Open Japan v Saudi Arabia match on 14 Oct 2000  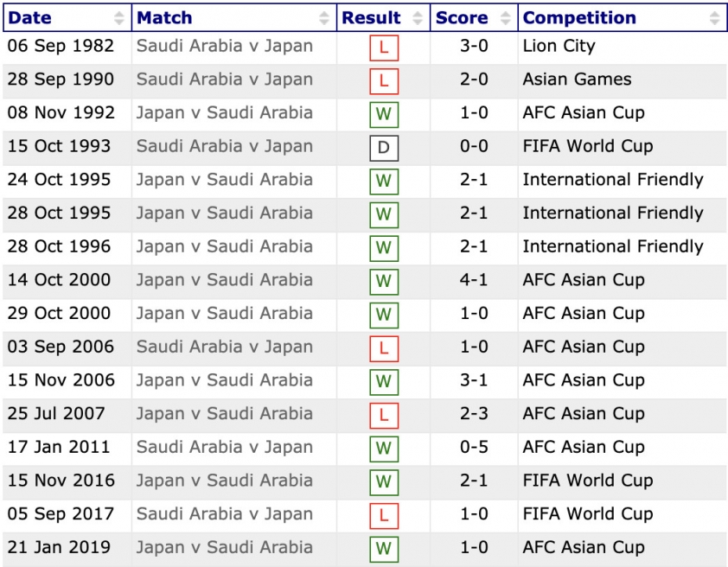pos(225,280)
